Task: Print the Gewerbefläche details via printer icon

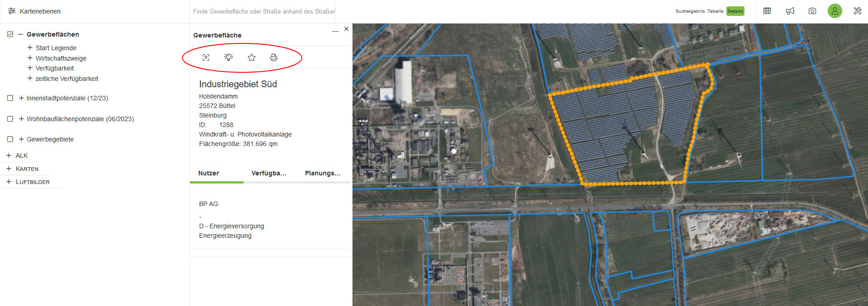Action: pyautogui.click(x=274, y=57)
